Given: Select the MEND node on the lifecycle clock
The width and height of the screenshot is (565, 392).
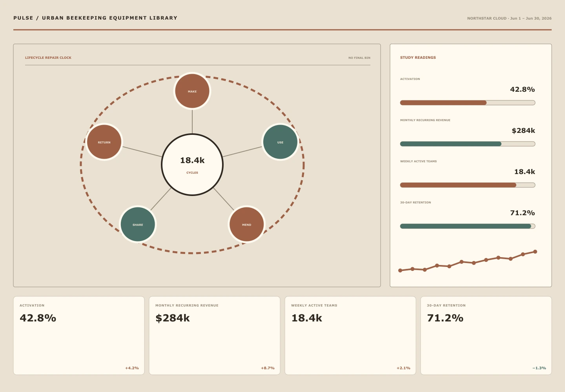Looking at the screenshot, I should [x=246, y=224].
